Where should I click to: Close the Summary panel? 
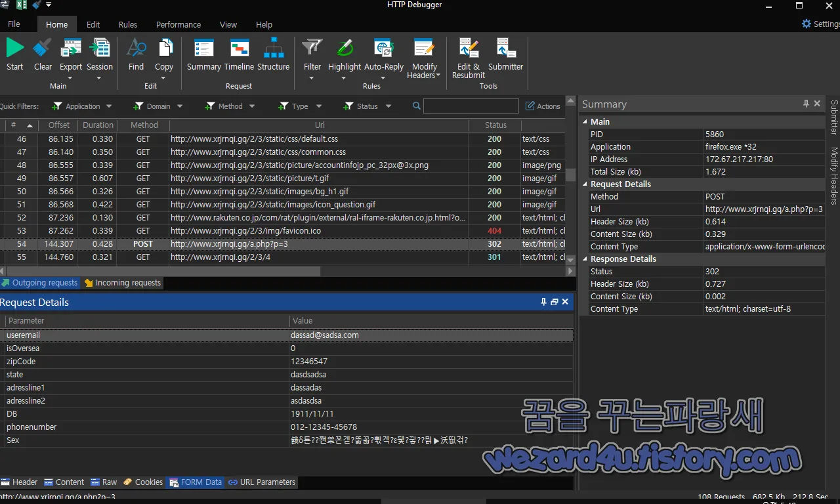817,104
